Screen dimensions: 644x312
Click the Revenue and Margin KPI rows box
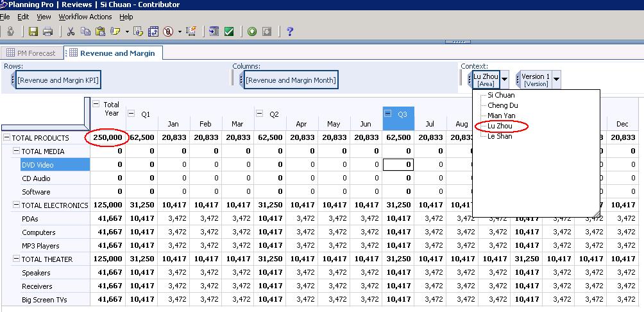click(58, 80)
